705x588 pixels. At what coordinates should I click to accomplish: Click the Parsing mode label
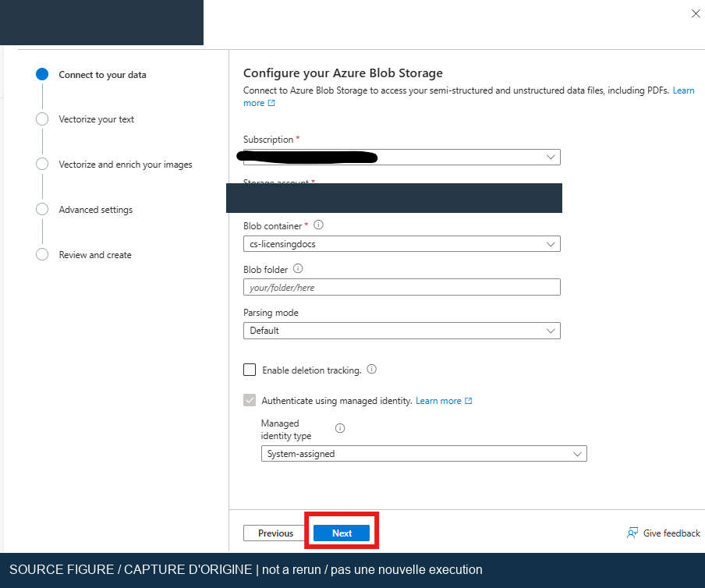click(x=271, y=313)
